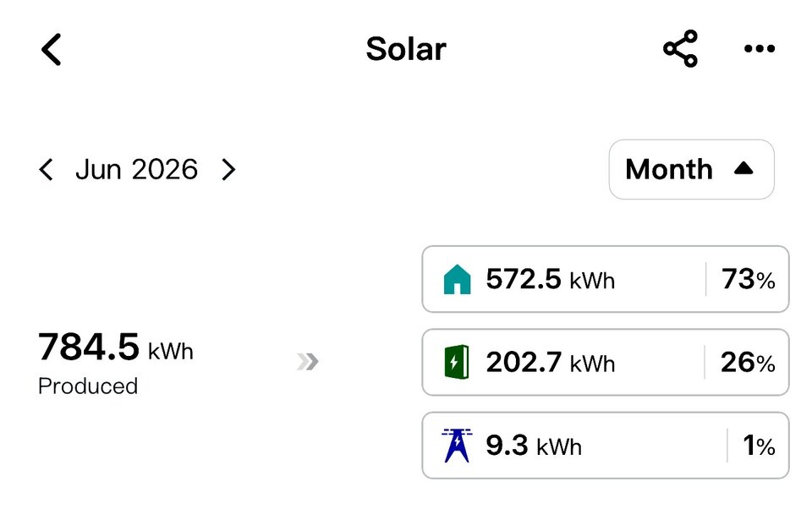This screenshot has width=812, height=509.
Task: Go to previous month before Jun 2026
Action: pyautogui.click(x=46, y=169)
